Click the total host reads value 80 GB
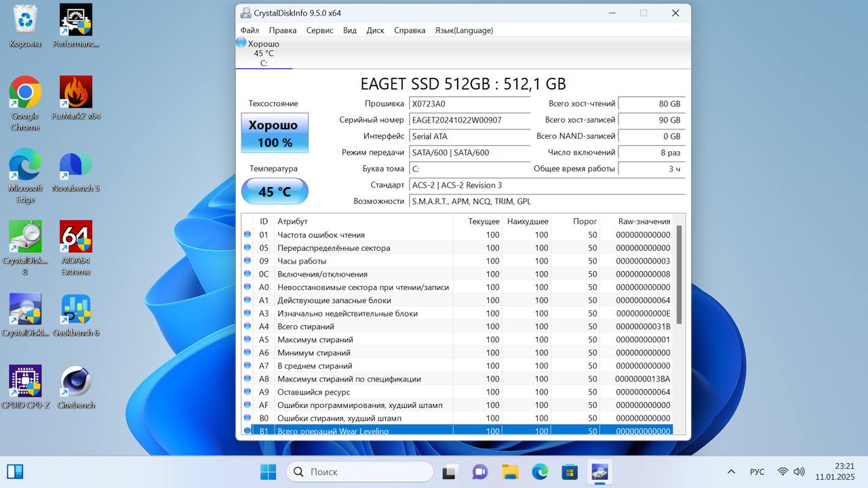 coord(652,104)
